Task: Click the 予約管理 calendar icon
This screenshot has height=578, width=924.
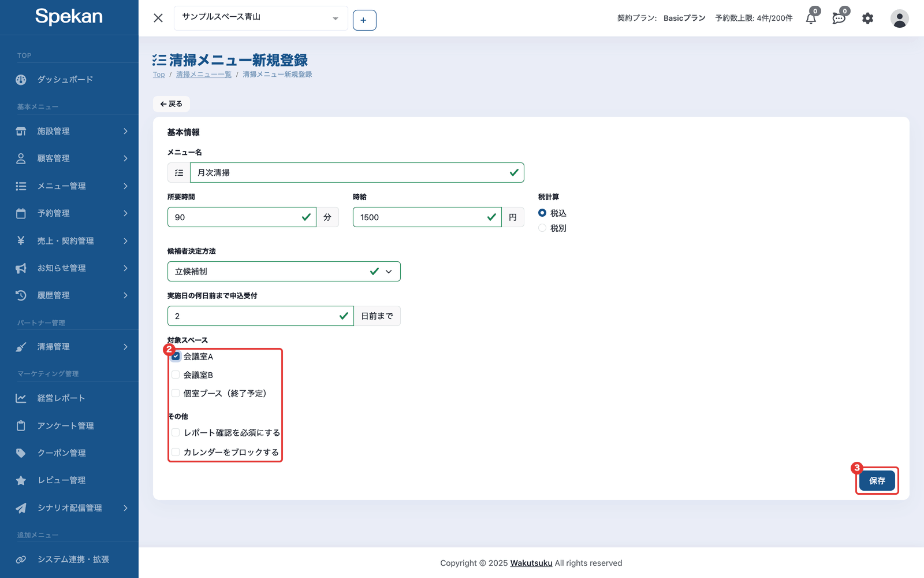Action: tap(21, 213)
